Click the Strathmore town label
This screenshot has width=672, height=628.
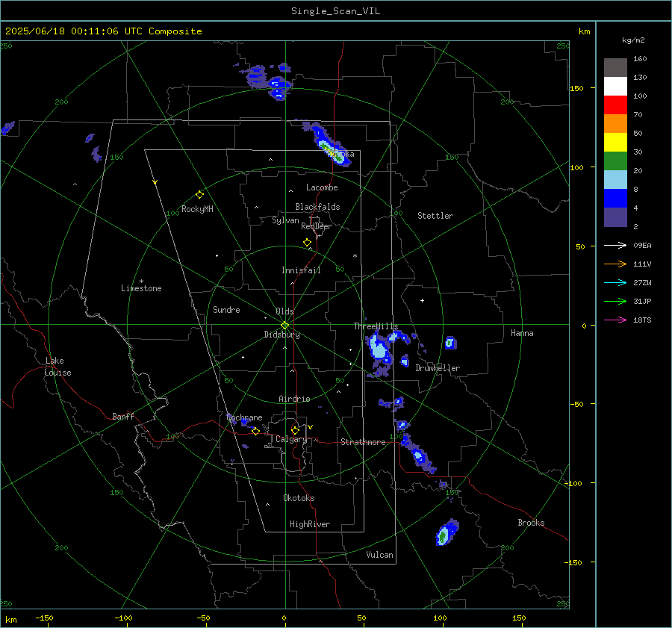pyautogui.click(x=363, y=442)
